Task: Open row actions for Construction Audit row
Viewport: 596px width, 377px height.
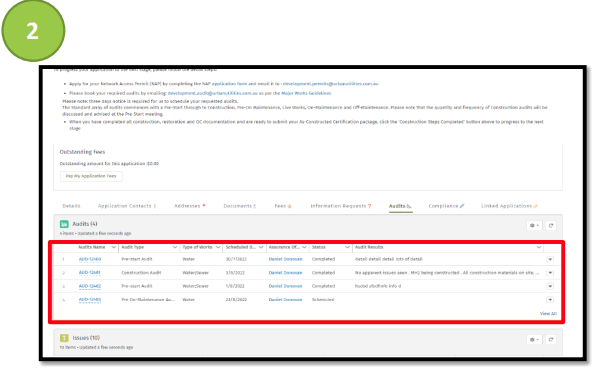Action: coord(550,273)
